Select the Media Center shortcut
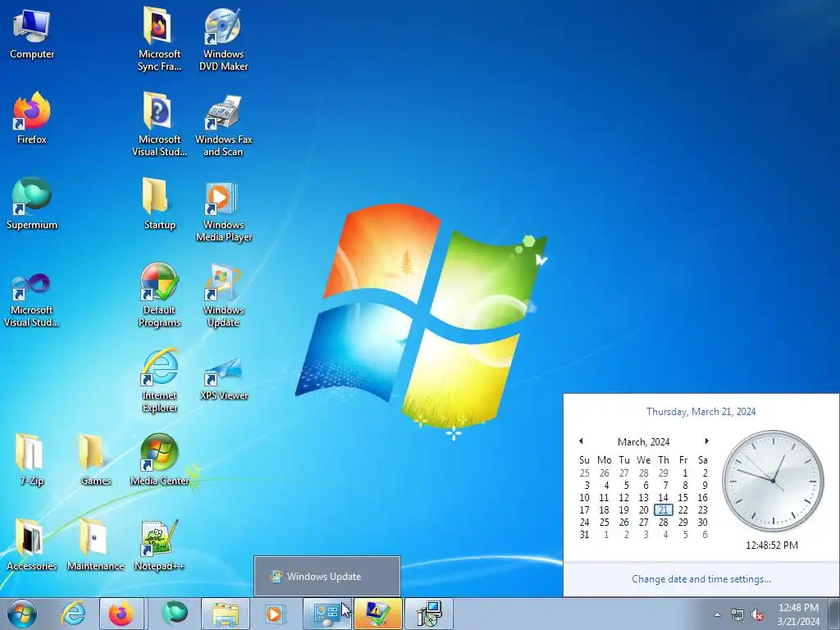 [159, 460]
